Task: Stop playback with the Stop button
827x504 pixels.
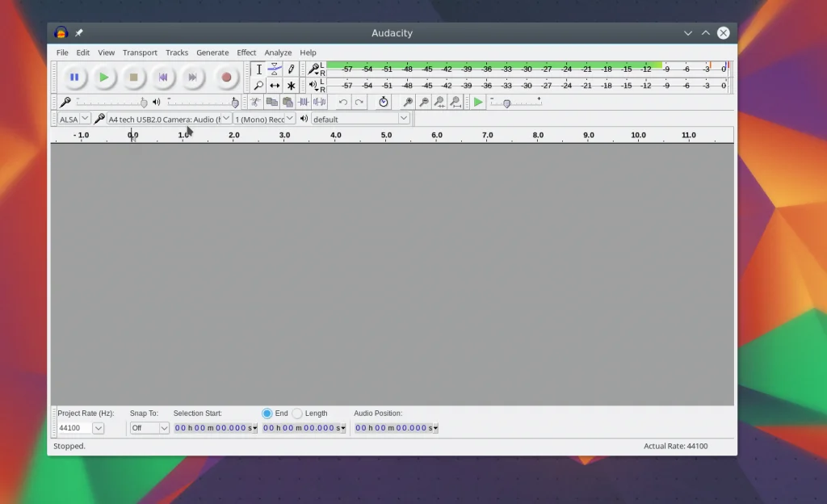Action: click(x=133, y=78)
